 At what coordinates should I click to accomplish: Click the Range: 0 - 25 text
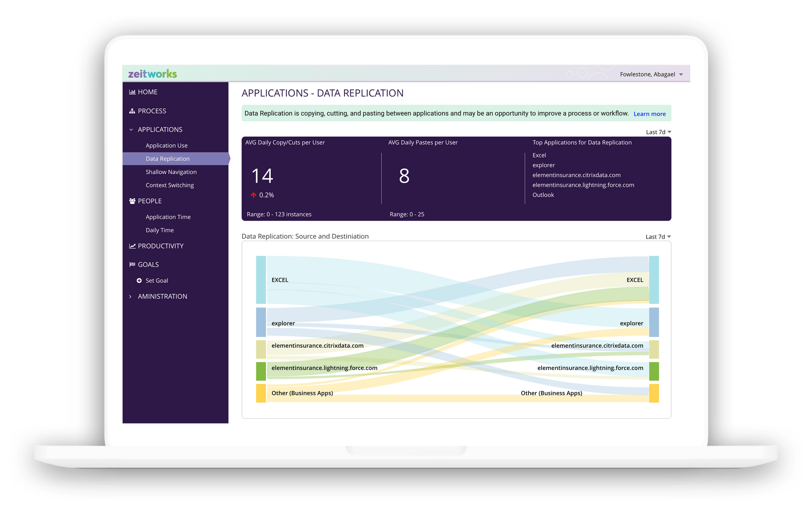point(407,214)
